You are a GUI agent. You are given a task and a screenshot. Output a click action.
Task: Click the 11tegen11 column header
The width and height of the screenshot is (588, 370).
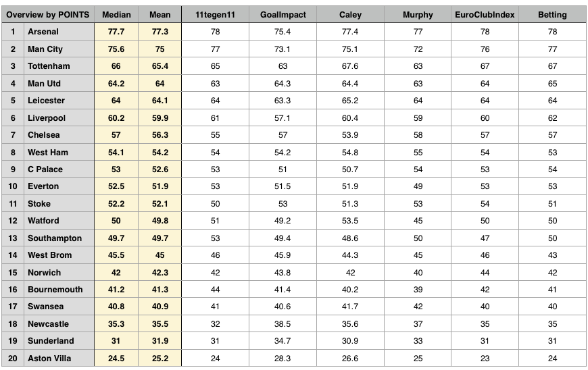215,15
